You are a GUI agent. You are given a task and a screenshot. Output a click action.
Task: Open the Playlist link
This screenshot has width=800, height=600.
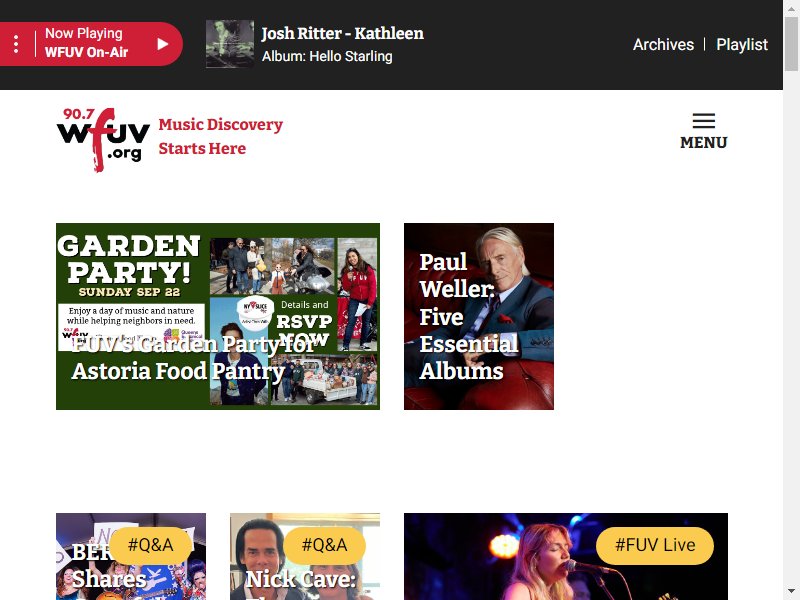tap(742, 44)
